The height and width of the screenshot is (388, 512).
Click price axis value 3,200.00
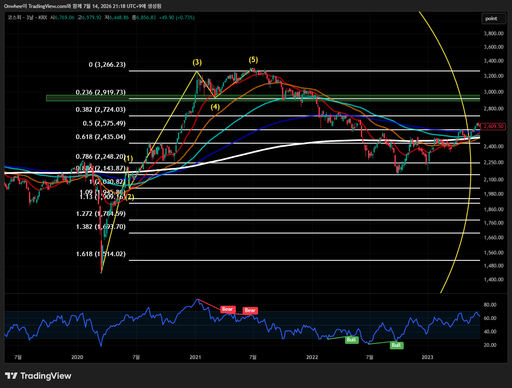[x=494, y=76]
